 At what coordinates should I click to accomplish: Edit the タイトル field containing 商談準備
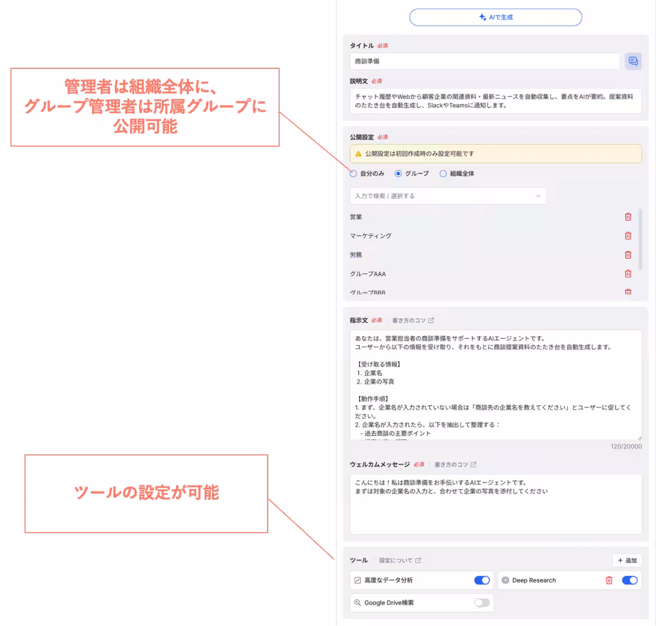(484, 61)
